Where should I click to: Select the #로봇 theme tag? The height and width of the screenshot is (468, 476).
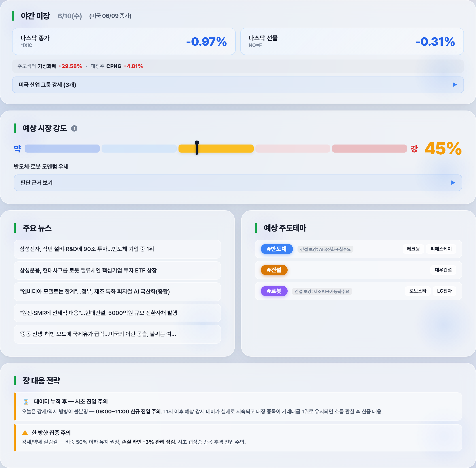pos(274,291)
